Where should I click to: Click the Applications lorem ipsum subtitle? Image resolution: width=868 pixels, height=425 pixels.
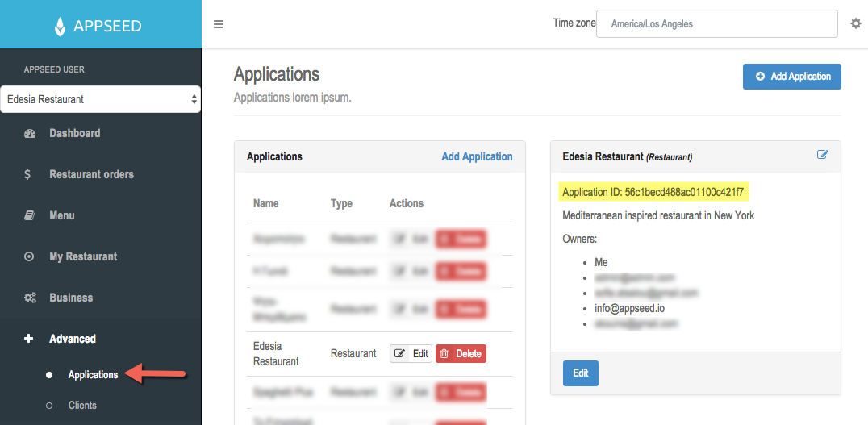click(292, 98)
